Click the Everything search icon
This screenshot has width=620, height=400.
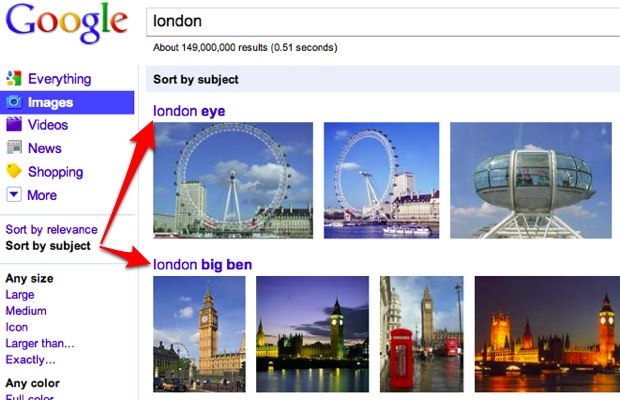(14, 79)
